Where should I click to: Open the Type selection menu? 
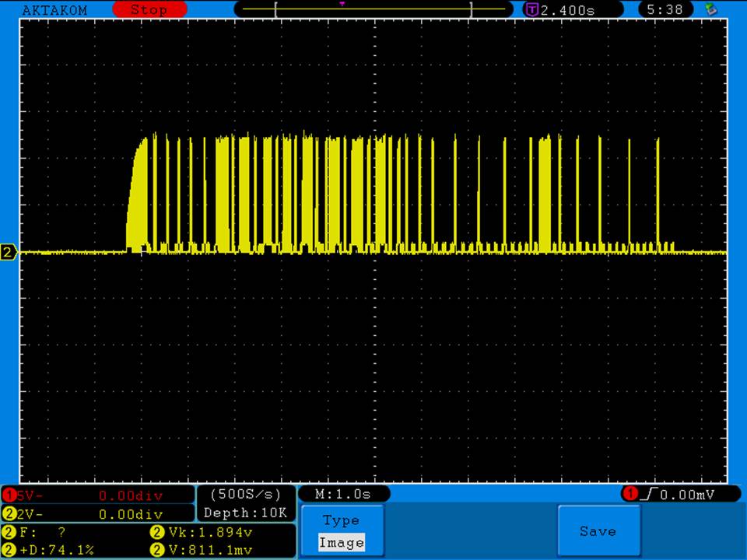341,521
